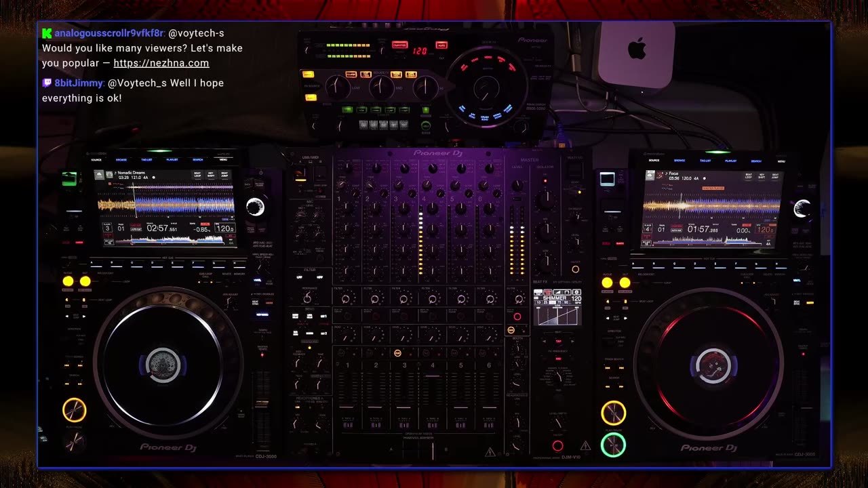Click the SHIMMER beat FX display on mixer
This screenshot has height=488, width=868.
click(557, 307)
